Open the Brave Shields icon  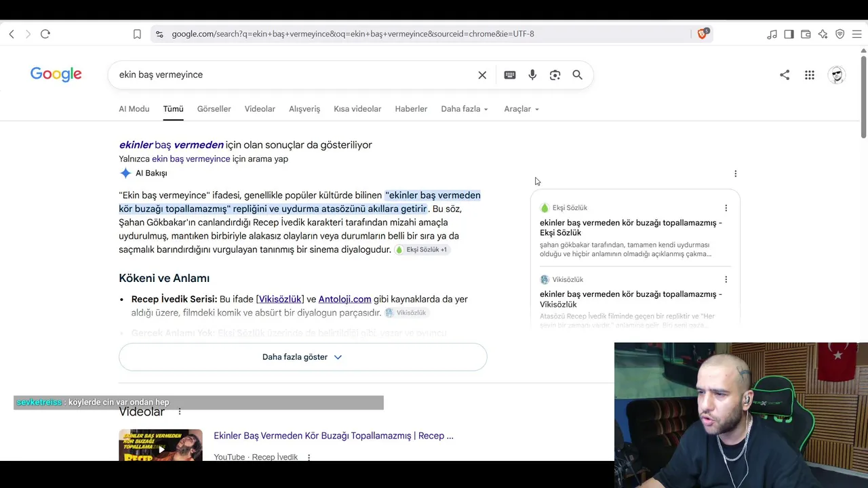[x=703, y=33]
